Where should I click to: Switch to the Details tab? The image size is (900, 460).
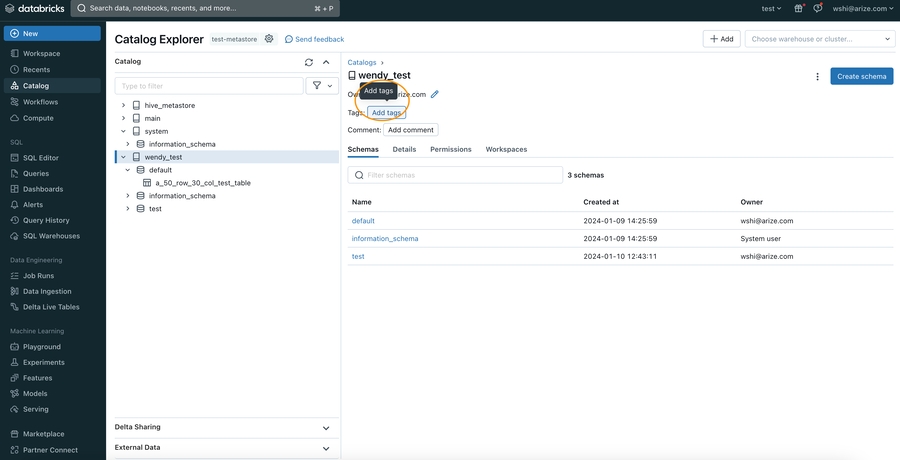pos(404,149)
